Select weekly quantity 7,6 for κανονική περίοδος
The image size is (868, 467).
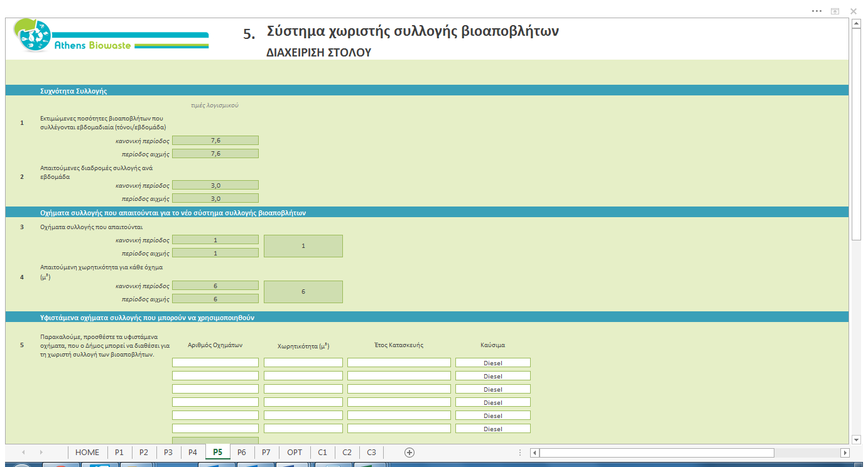(215, 141)
